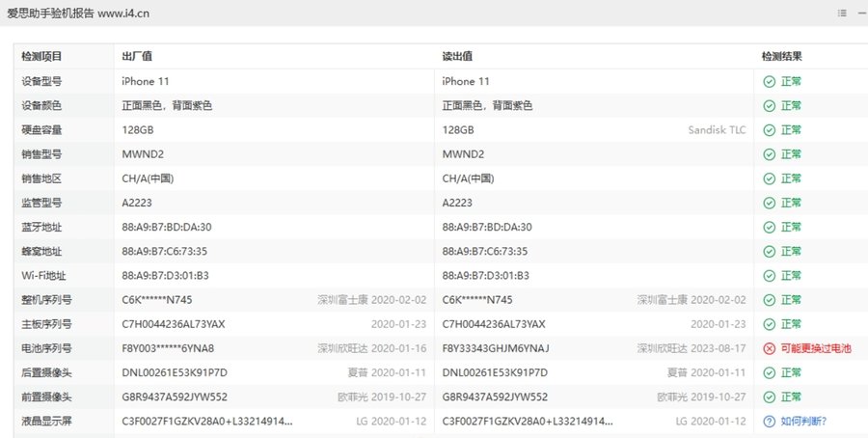Screen dimensions: 868x438
Task: Click factory value A2223 in 监管型号 row
Action: (x=137, y=203)
